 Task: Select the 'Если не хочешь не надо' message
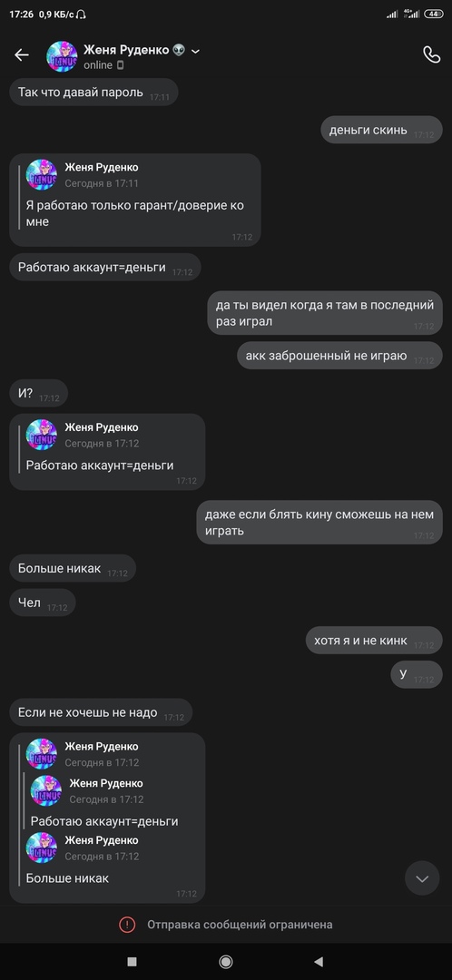coord(101,712)
